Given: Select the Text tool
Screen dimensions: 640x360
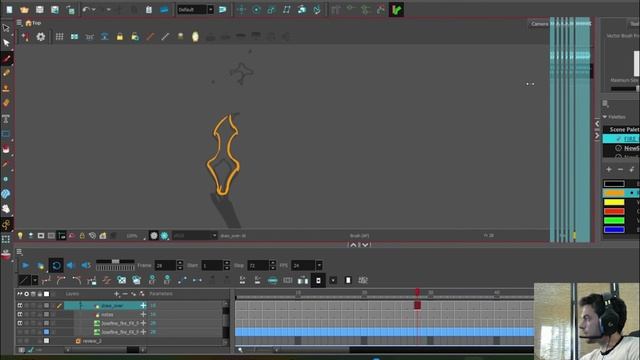Looking at the screenshot, I should tap(6, 119).
